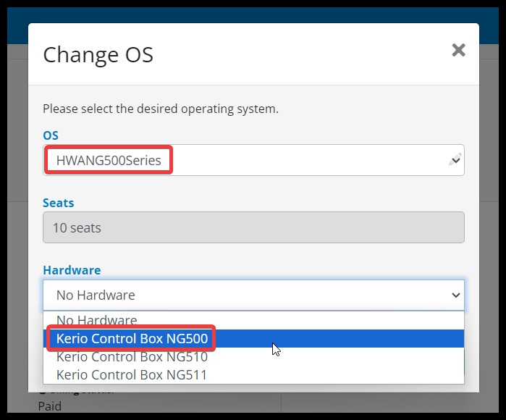This screenshot has width=506, height=420.
Task: Click the blue OS field label
Action: pyautogui.click(x=51, y=135)
